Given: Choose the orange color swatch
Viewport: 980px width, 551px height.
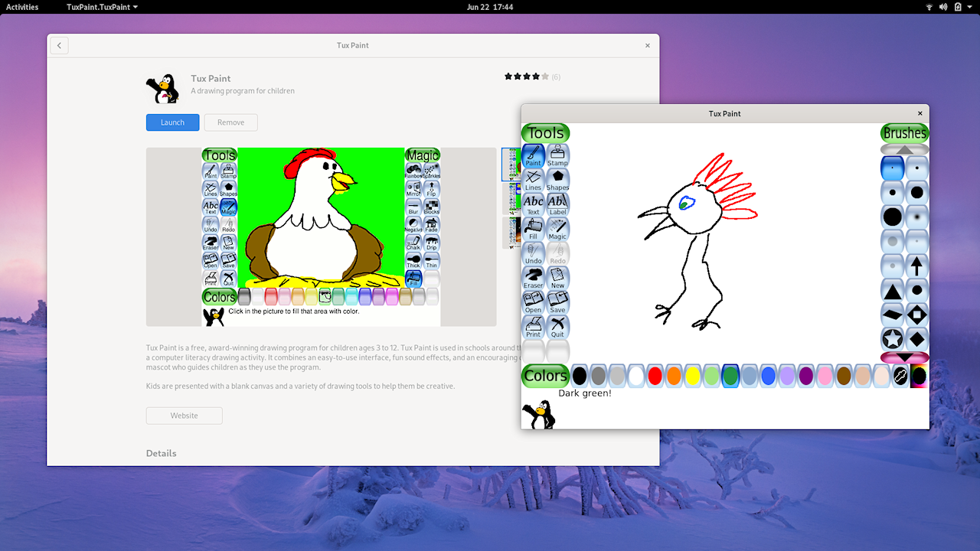Looking at the screenshot, I should 674,376.
